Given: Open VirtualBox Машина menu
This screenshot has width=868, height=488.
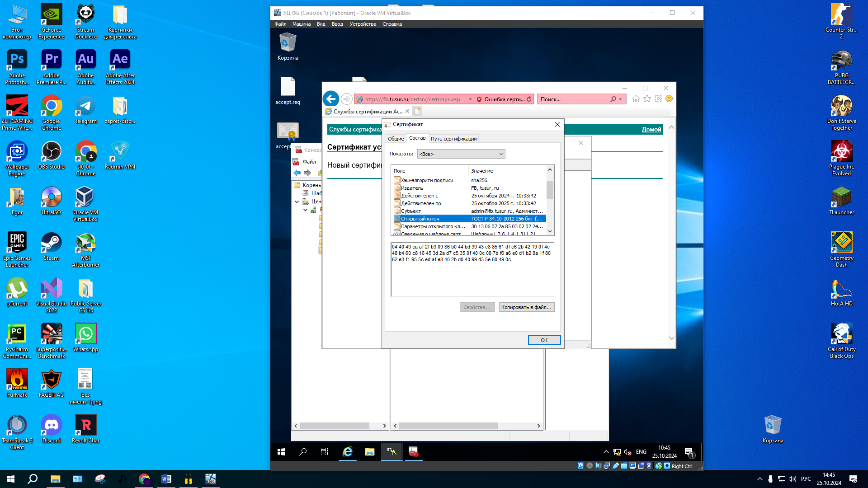Looking at the screenshot, I should click(x=301, y=24).
